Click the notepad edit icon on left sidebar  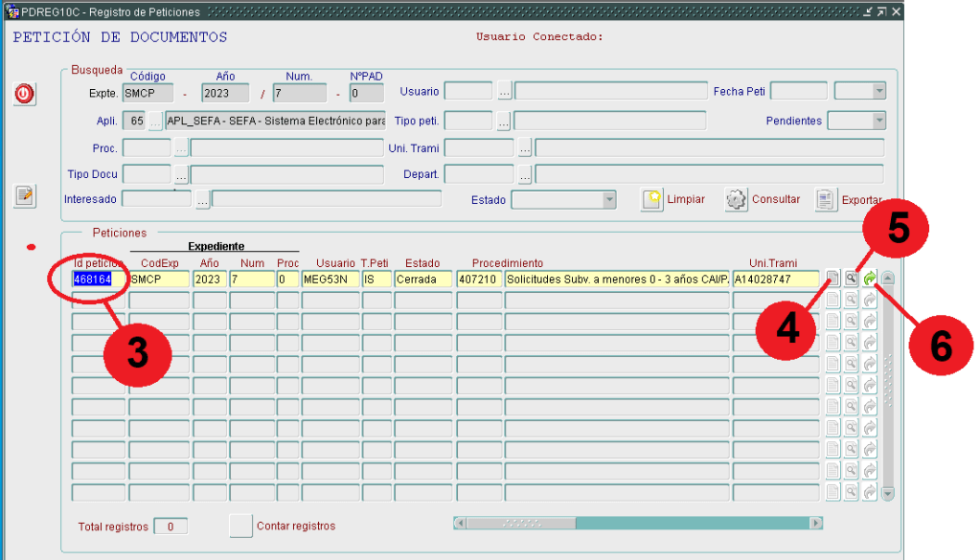[24, 196]
